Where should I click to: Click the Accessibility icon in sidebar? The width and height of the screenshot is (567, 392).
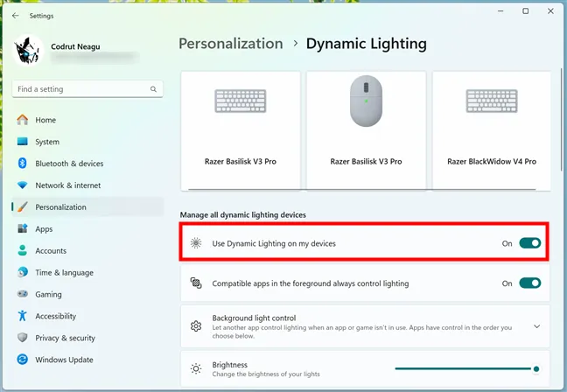pos(23,316)
